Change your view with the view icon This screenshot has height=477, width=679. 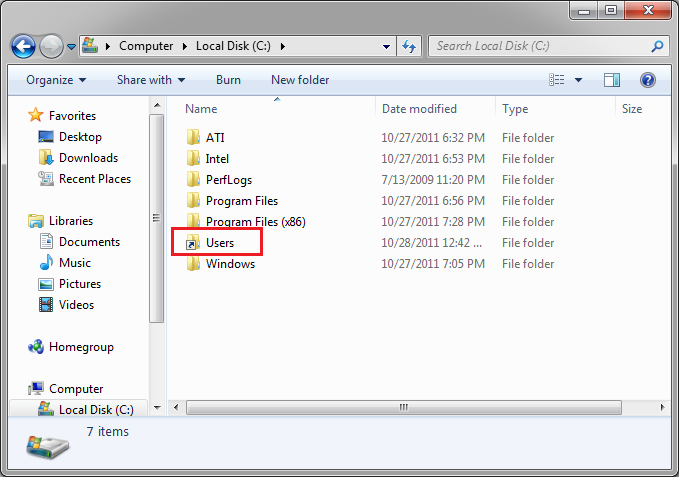pos(556,80)
